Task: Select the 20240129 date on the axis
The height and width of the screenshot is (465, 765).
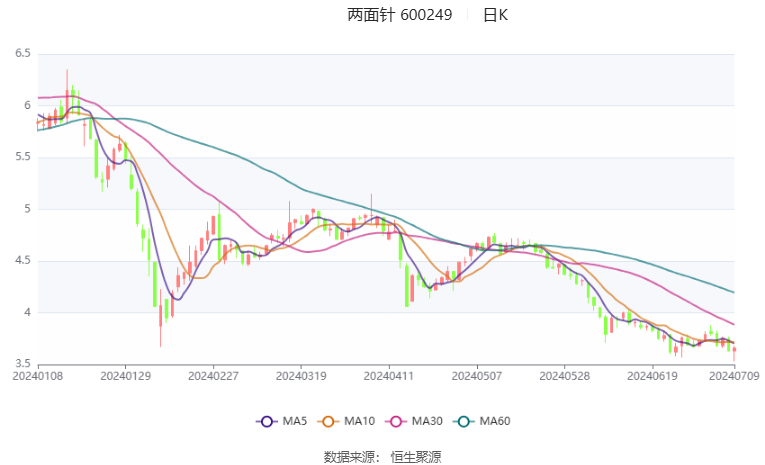Action: tap(125, 377)
